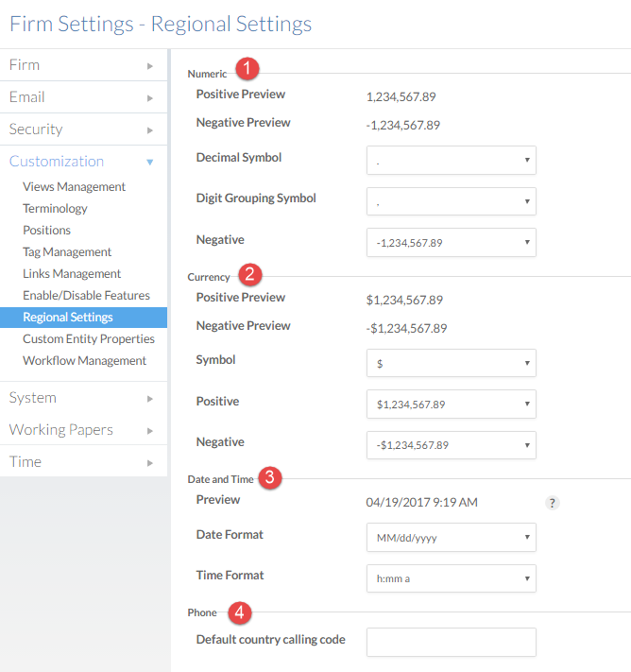Image resolution: width=631 pixels, height=672 pixels.
Task: Expand the Security sidebar section
Action: (83, 129)
